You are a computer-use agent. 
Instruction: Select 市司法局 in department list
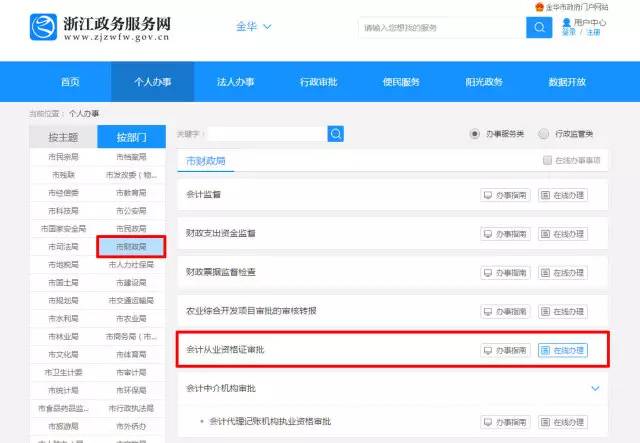pos(63,247)
